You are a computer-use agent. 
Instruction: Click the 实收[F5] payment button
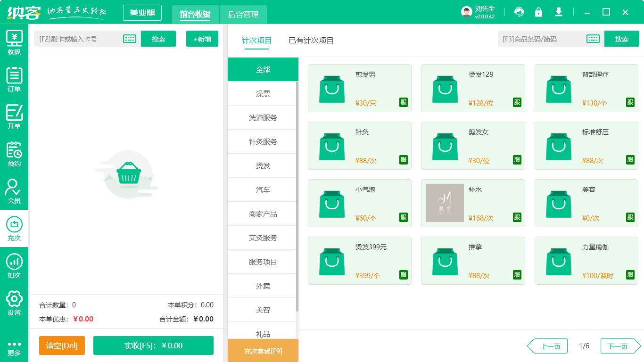(153, 346)
